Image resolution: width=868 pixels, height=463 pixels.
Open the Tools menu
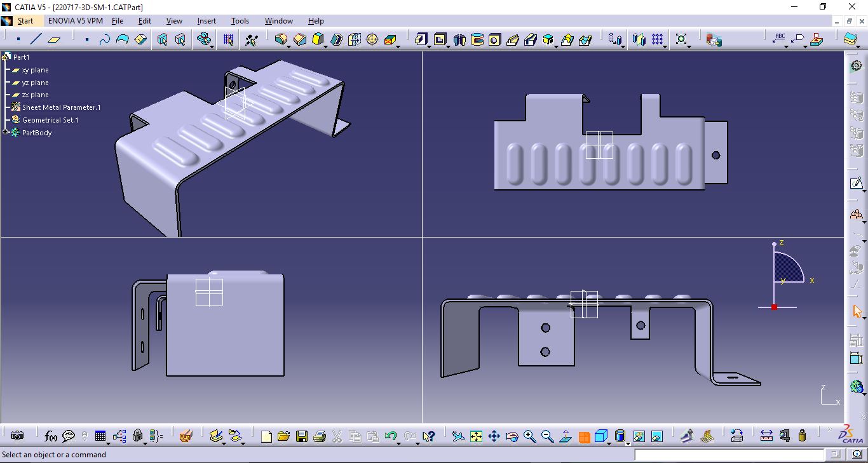(x=240, y=21)
